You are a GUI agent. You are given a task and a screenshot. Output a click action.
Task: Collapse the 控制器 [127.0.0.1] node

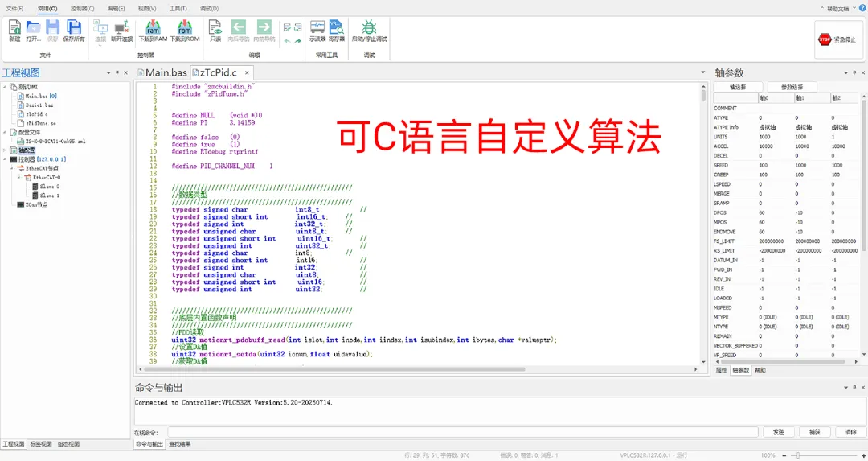point(5,159)
